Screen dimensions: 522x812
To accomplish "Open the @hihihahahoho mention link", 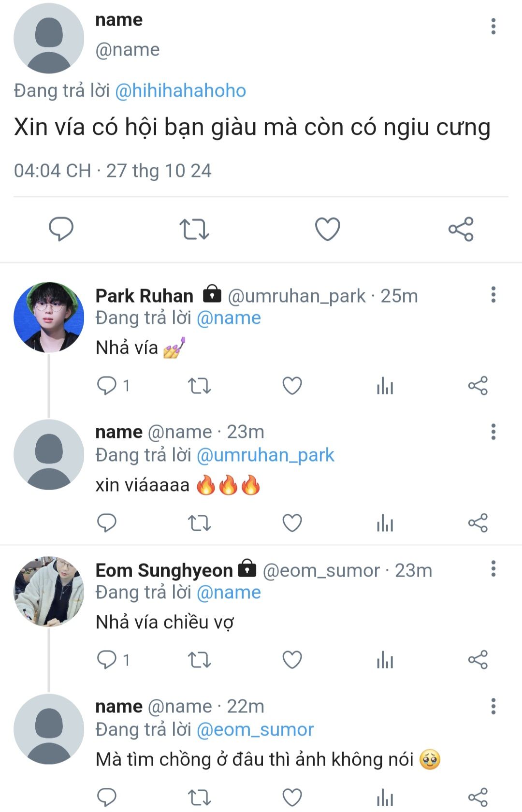I will point(180,91).
